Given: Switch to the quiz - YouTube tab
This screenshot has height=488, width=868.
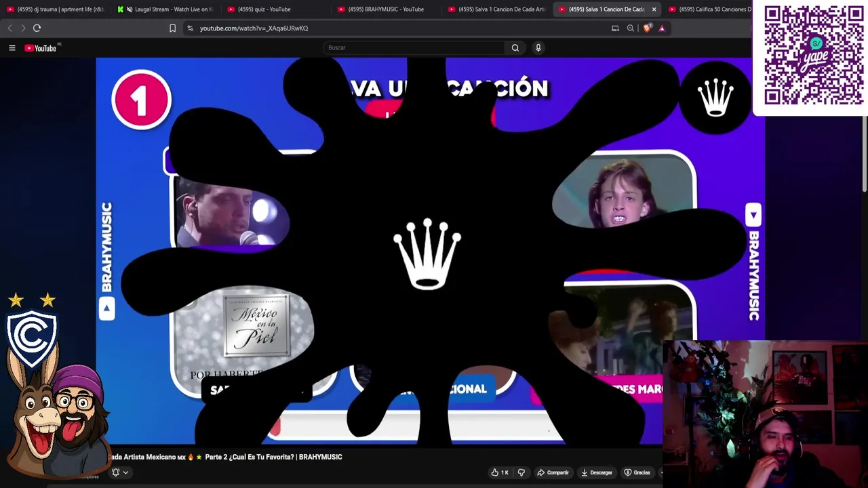Looking at the screenshot, I should 264,9.
